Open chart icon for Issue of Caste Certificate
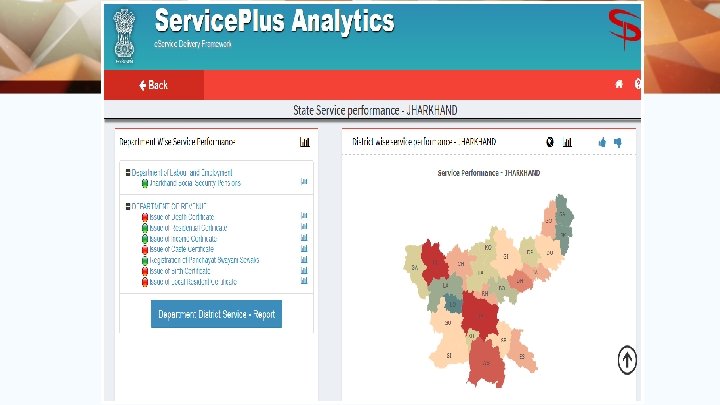This screenshot has width=720, height=405. pyautogui.click(x=304, y=248)
